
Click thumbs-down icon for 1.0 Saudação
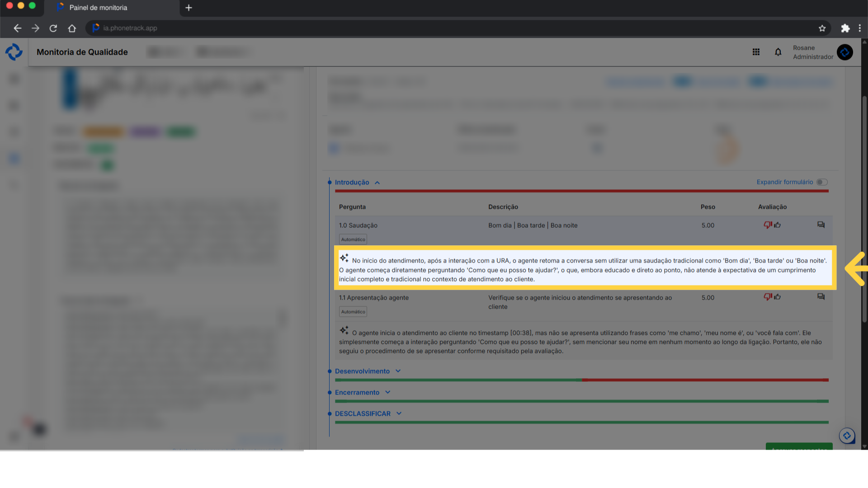coord(767,225)
